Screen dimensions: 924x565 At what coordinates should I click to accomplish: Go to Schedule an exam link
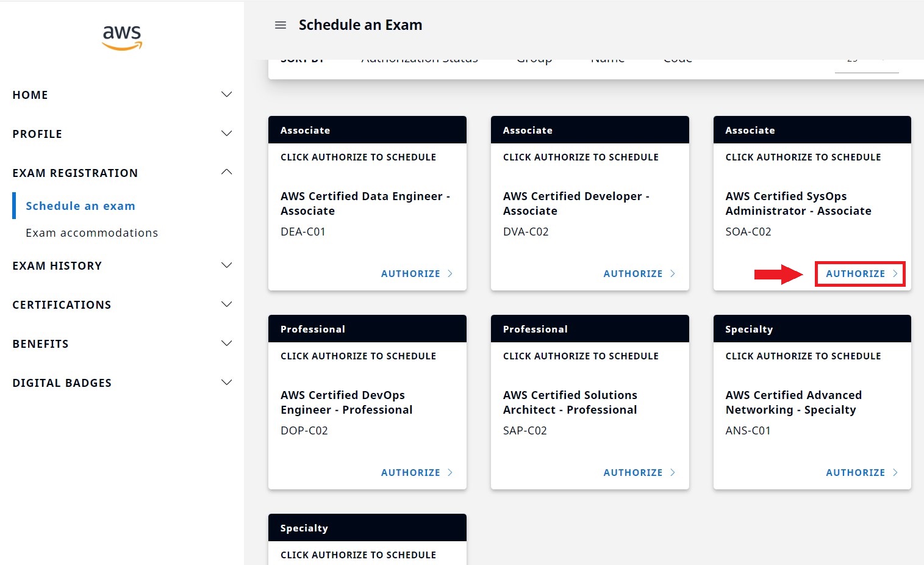pyautogui.click(x=81, y=206)
